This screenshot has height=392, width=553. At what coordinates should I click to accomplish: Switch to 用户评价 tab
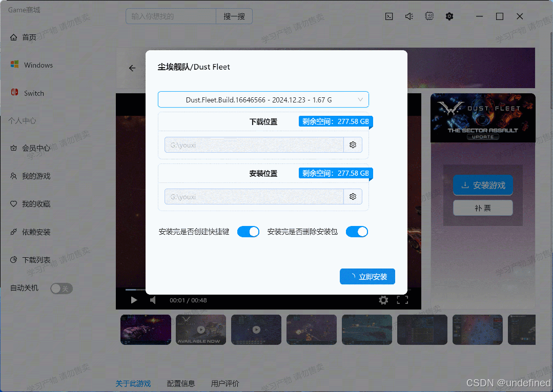225,383
